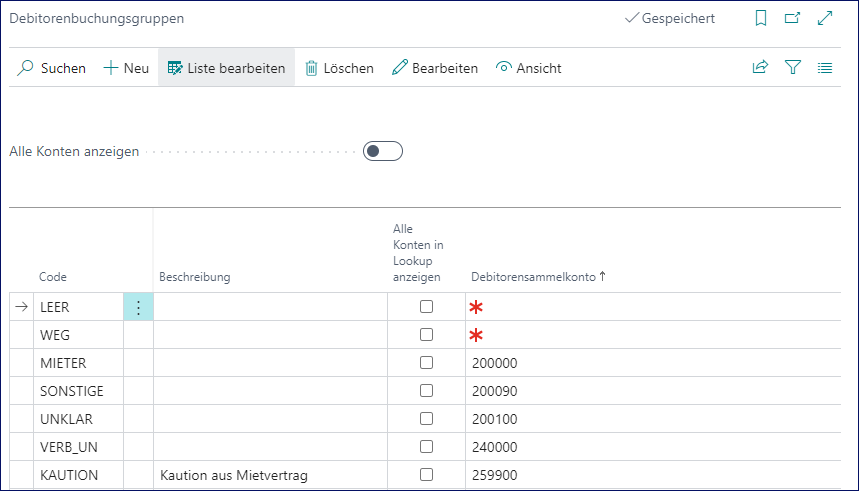Click the account value 259900

495,475
